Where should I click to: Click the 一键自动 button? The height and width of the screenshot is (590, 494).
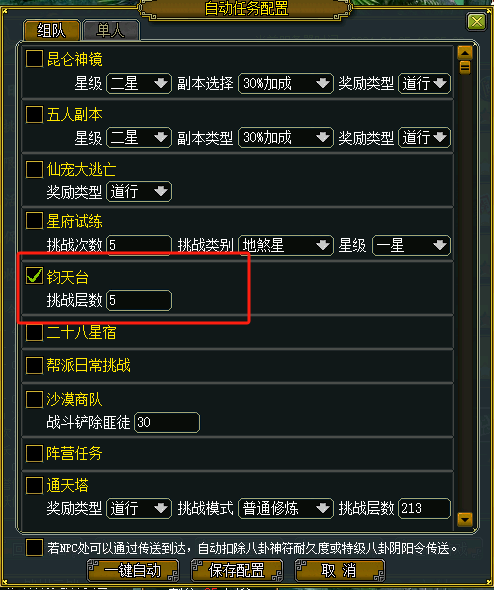point(133,570)
